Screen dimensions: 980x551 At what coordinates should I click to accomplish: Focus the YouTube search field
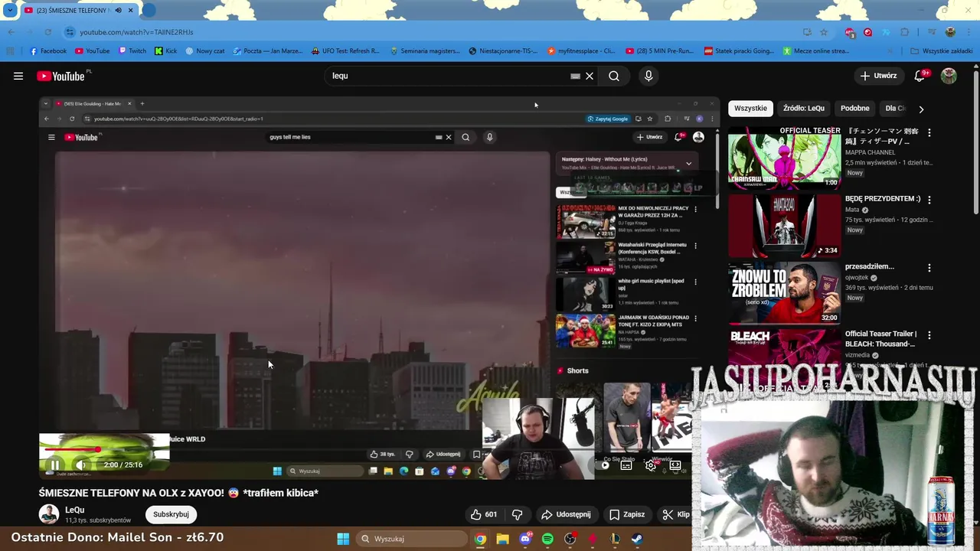[x=448, y=76]
